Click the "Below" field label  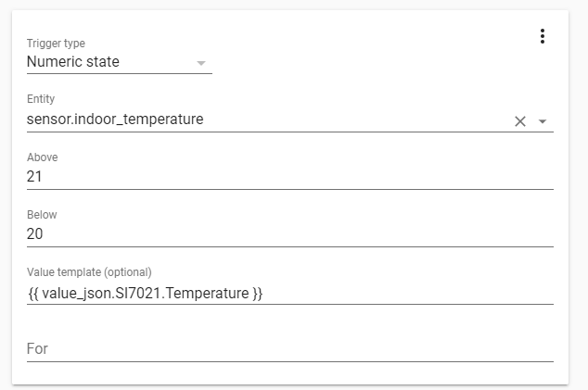(x=42, y=215)
